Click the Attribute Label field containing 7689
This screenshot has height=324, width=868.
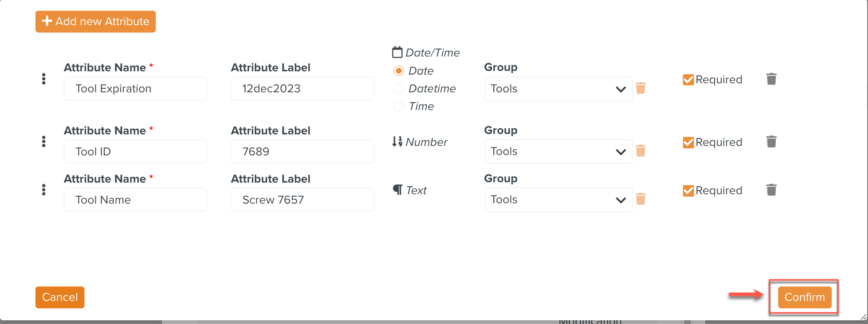click(302, 152)
